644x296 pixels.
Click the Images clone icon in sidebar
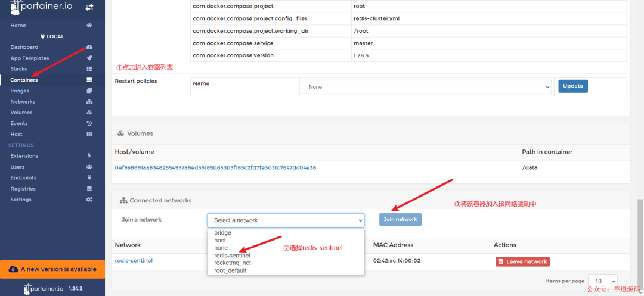[x=89, y=91]
